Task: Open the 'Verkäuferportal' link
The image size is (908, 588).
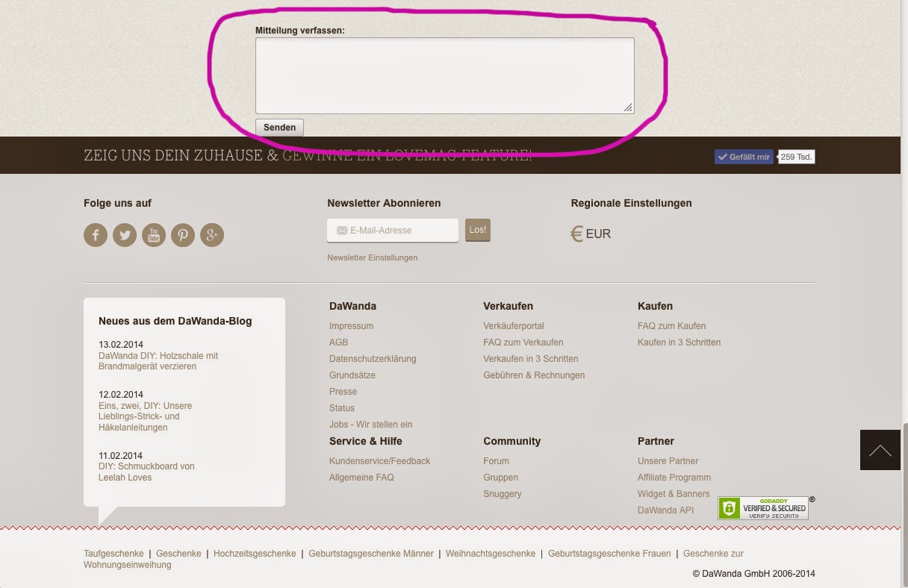Action: click(x=514, y=326)
